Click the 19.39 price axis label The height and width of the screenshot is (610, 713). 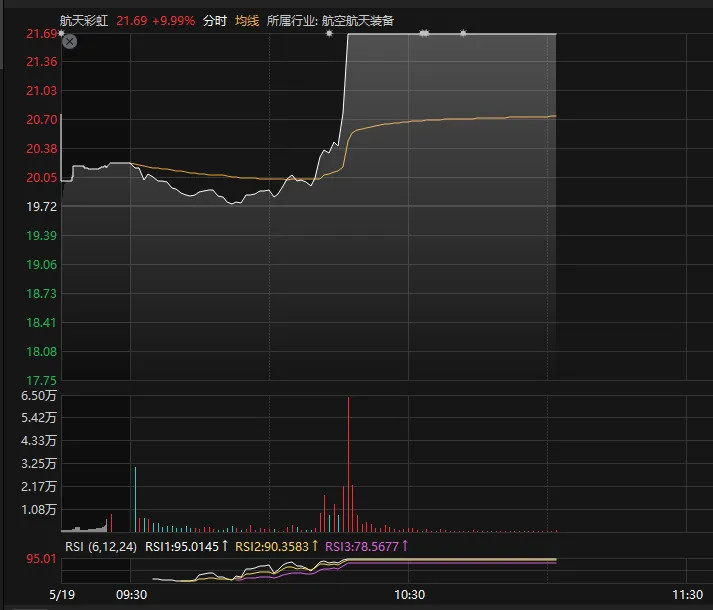click(x=42, y=236)
